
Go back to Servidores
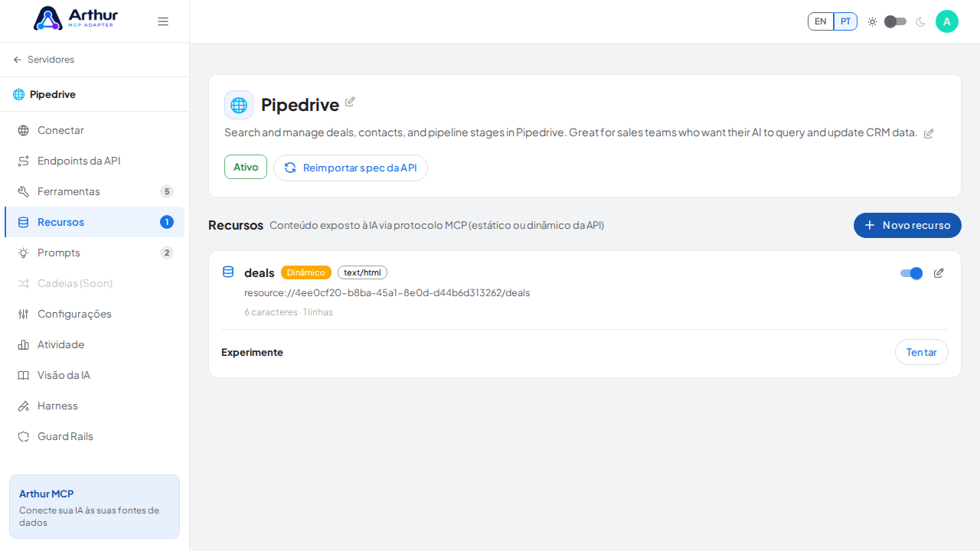point(44,60)
